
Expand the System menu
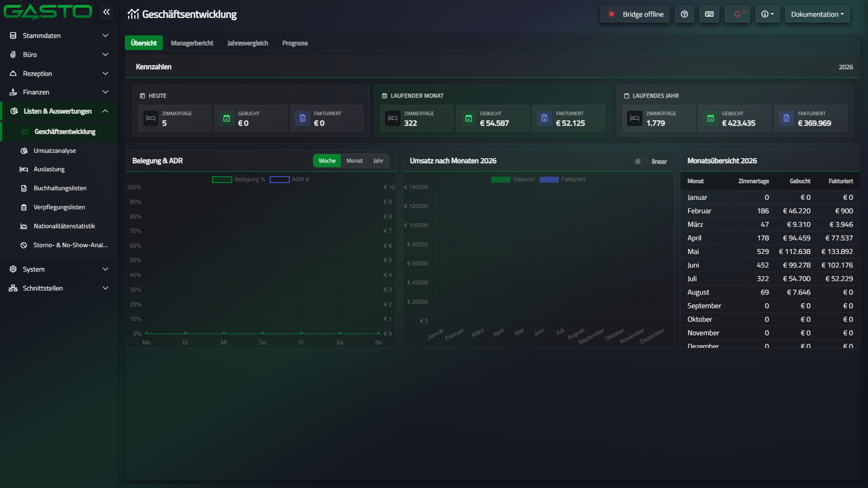(x=59, y=269)
